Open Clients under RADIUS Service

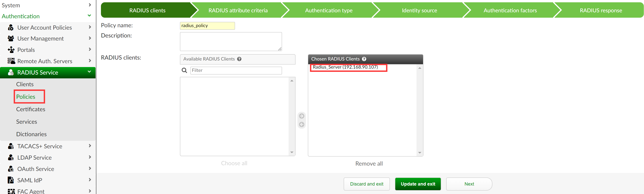click(x=25, y=84)
